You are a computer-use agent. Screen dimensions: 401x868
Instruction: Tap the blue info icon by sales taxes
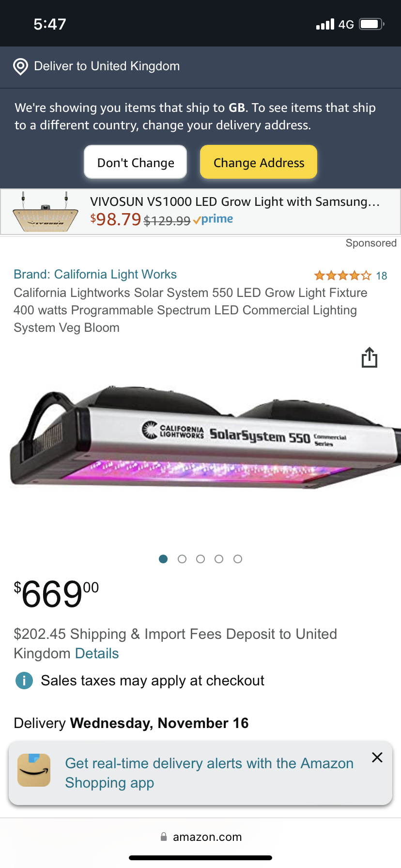click(x=24, y=681)
